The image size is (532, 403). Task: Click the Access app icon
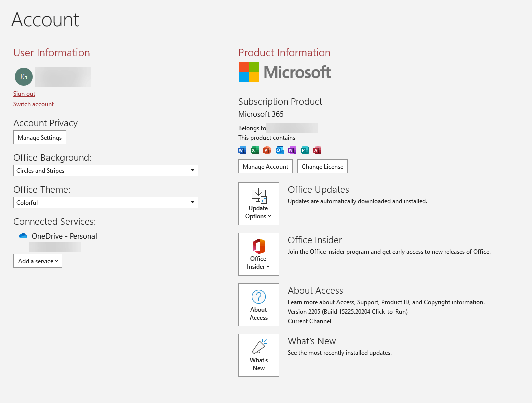(x=317, y=150)
